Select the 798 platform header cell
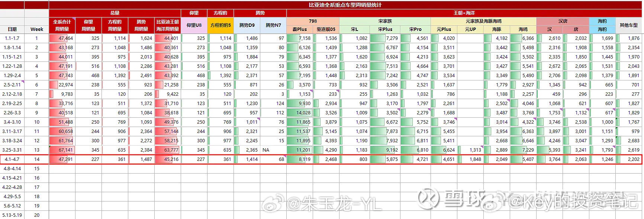Viewport: 644px width, 219px height. pos(313,21)
